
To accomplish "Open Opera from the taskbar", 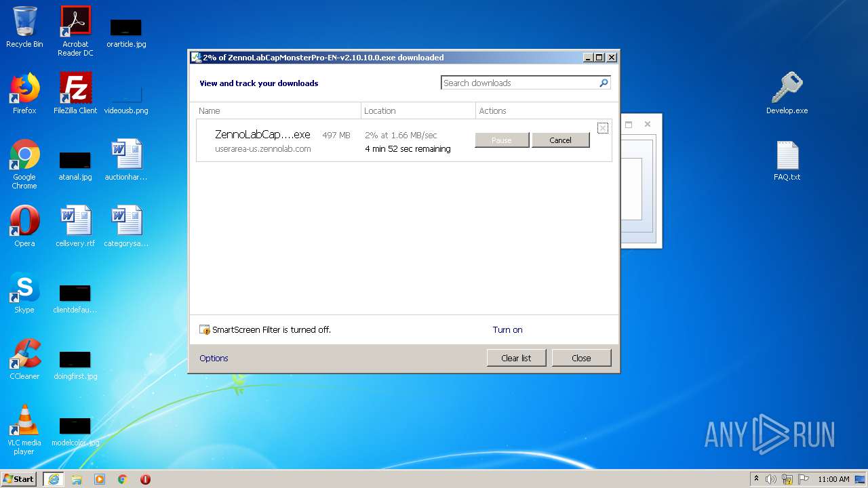I will (145, 479).
